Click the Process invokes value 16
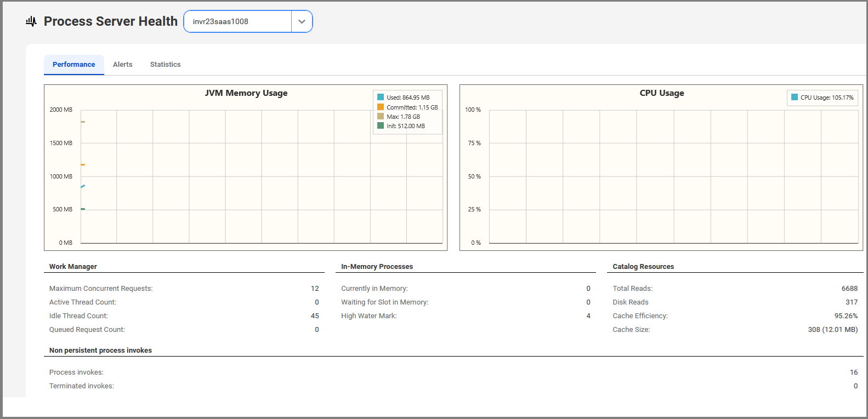 (854, 372)
